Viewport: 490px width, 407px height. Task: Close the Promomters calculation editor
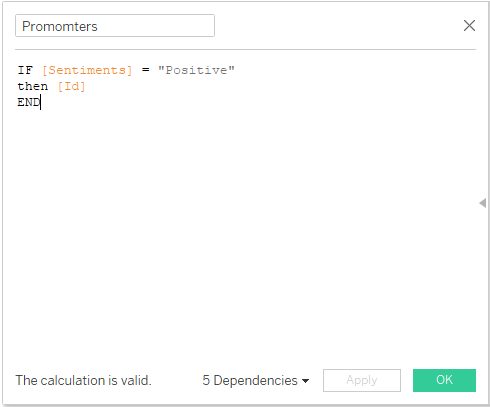click(x=469, y=25)
